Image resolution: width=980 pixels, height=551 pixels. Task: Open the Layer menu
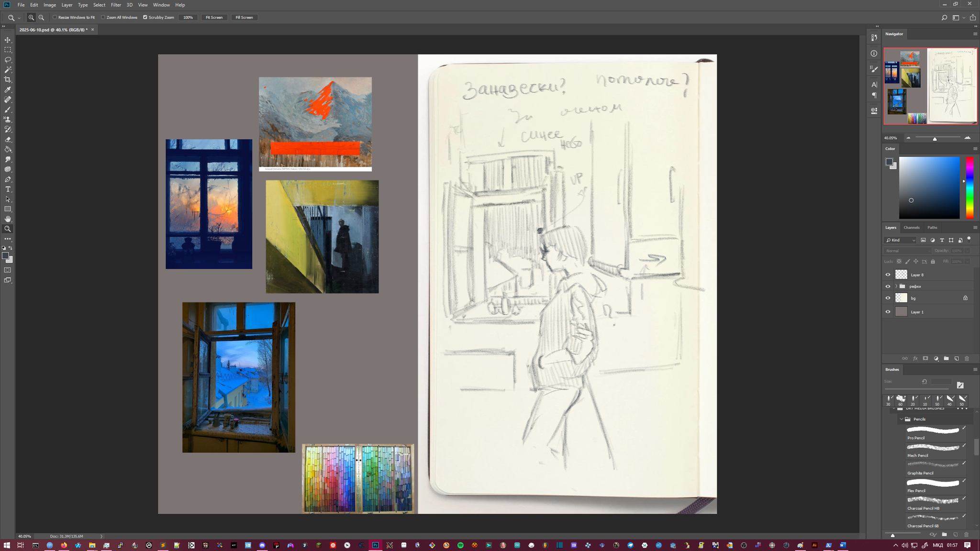tap(67, 5)
